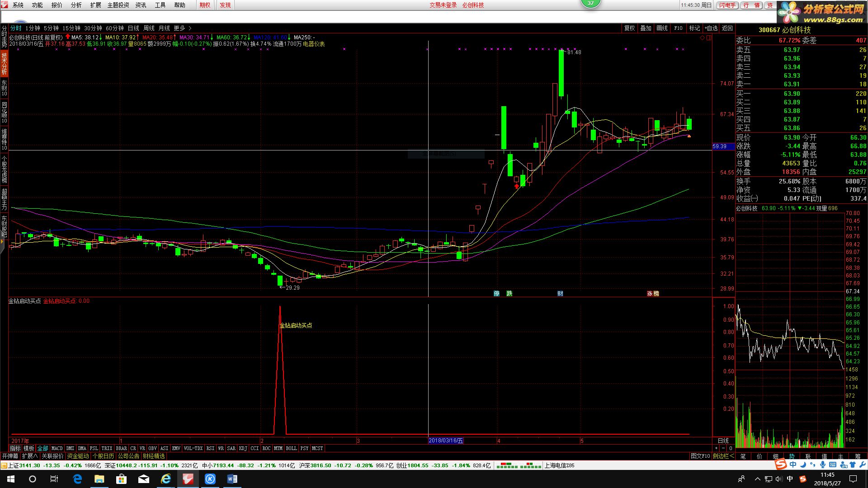Open Word from taskbar
The width and height of the screenshot is (868, 488).
click(x=232, y=479)
